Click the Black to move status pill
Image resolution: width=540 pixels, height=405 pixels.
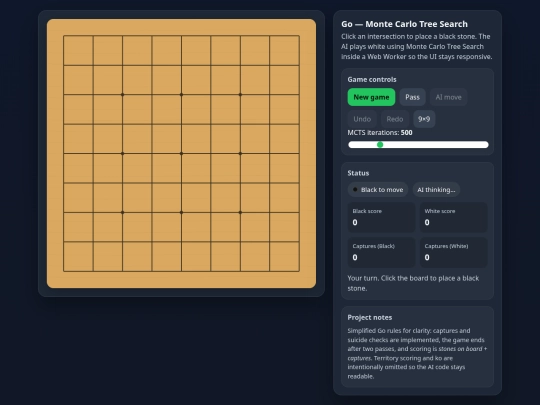point(378,190)
